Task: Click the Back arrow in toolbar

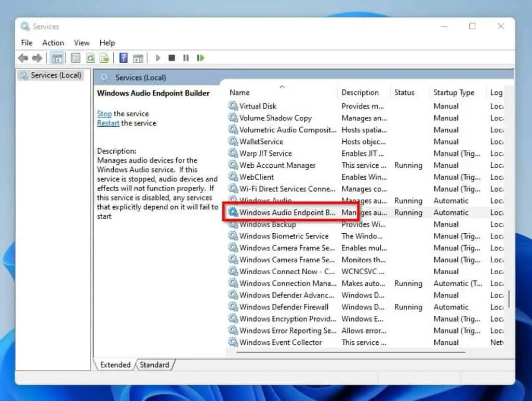Action: pos(23,58)
